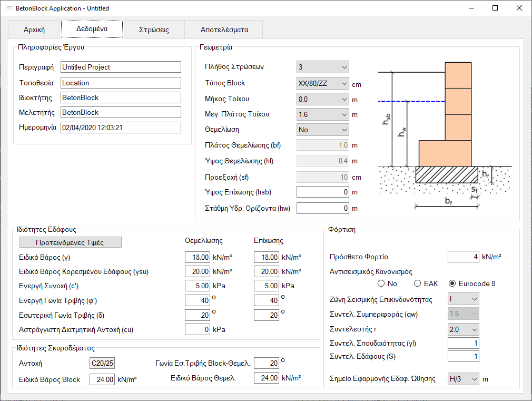Select the EAK seismic code option

[x=418, y=283]
